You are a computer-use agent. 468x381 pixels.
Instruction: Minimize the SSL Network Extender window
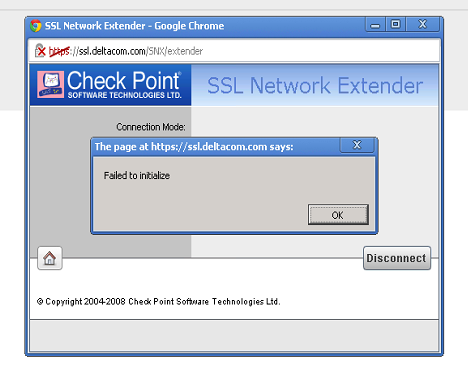[375, 25]
